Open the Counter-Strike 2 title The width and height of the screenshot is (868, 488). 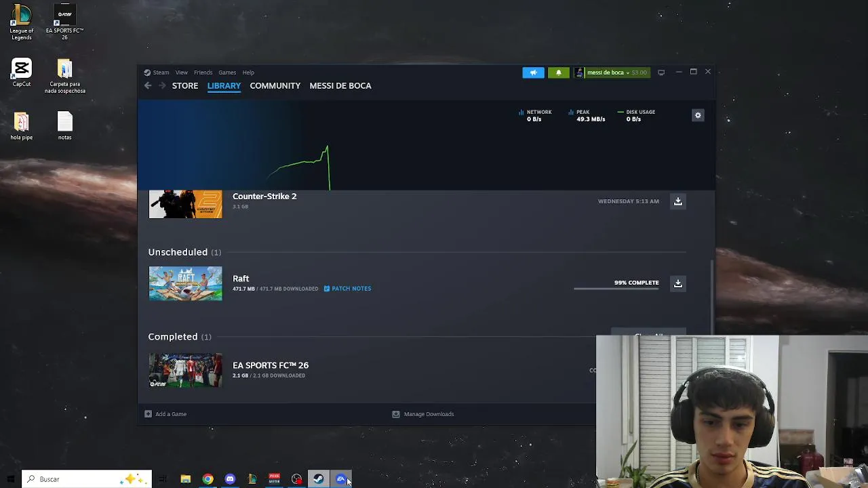coord(264,196)
